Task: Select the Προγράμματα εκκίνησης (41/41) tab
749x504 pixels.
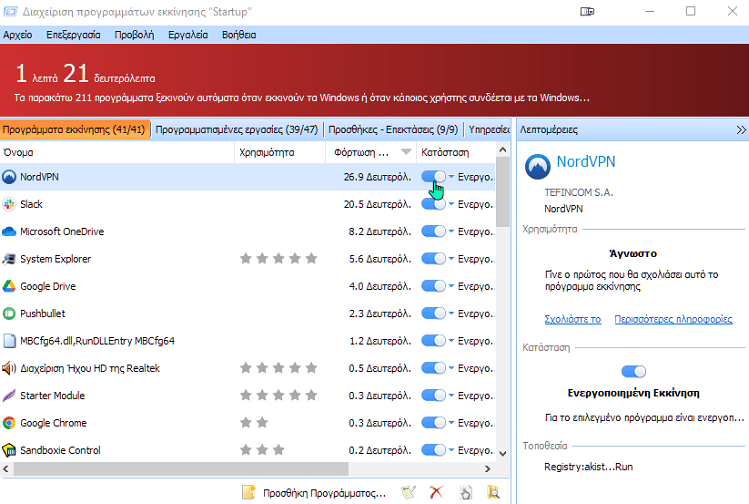Action: (74, 129)
